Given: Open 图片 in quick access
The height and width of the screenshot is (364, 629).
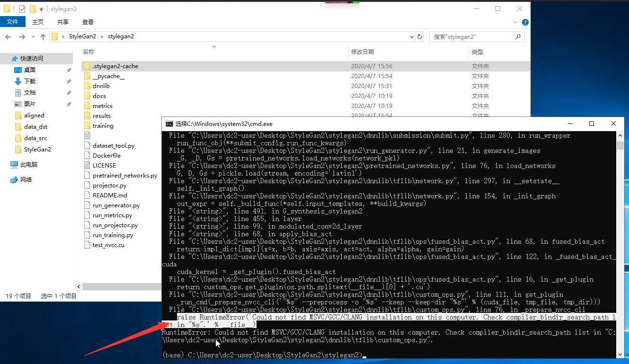Looking at the screenshot, I should coord(30,104).
